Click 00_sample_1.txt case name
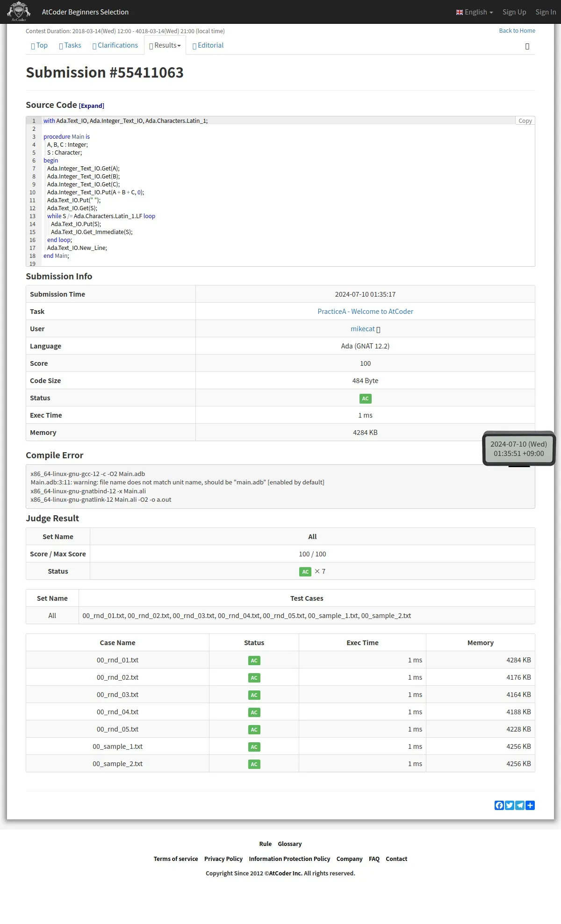Image resolution: width=561 pixels, height=924 pixels. point(117,746)
